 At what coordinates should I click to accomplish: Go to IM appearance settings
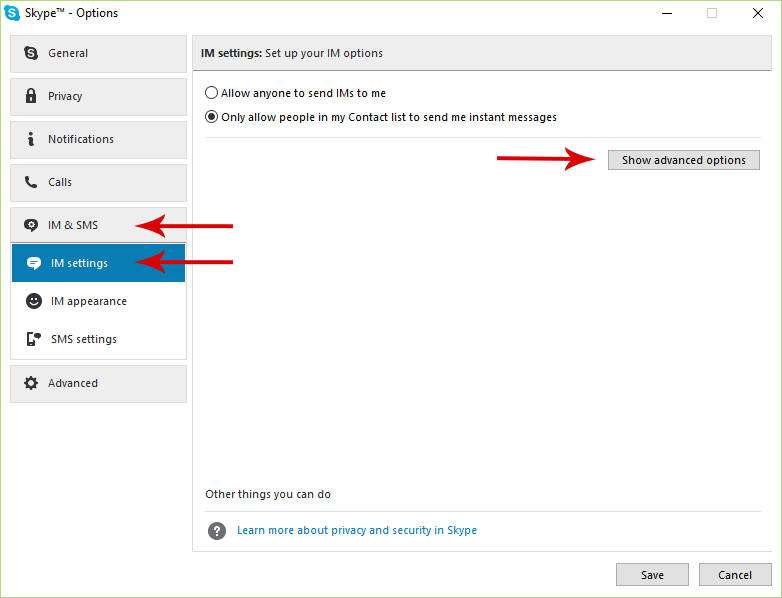[98, 301]
